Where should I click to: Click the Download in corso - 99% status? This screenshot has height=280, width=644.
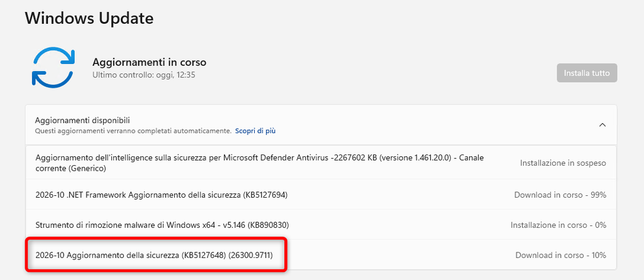click(560, 195)
